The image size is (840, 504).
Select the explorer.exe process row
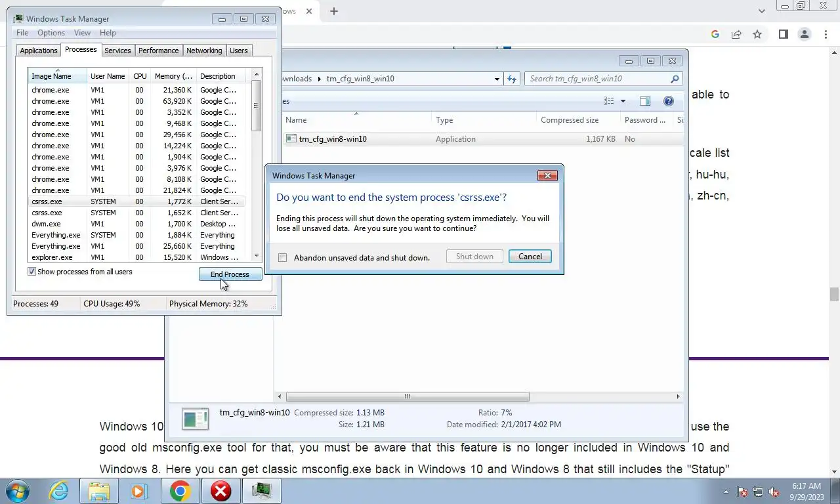[x=136, y=257]
